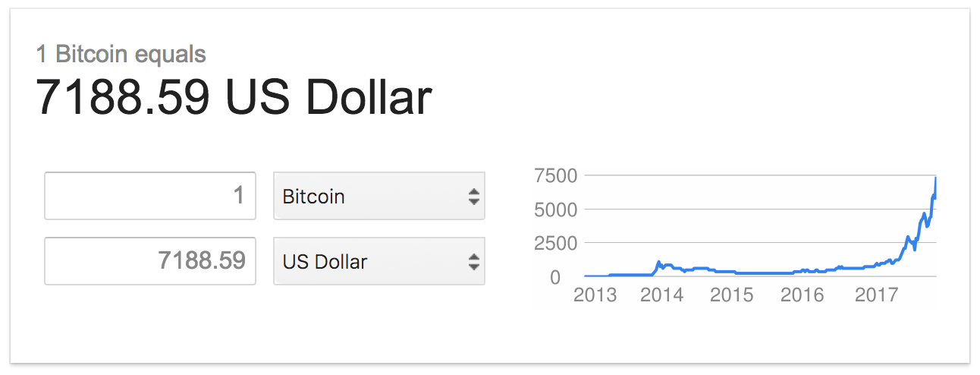The width and height of the screenshot is (980, 375).
Task: Click the 5000 value on chart axis
Action: coord(556,210)
